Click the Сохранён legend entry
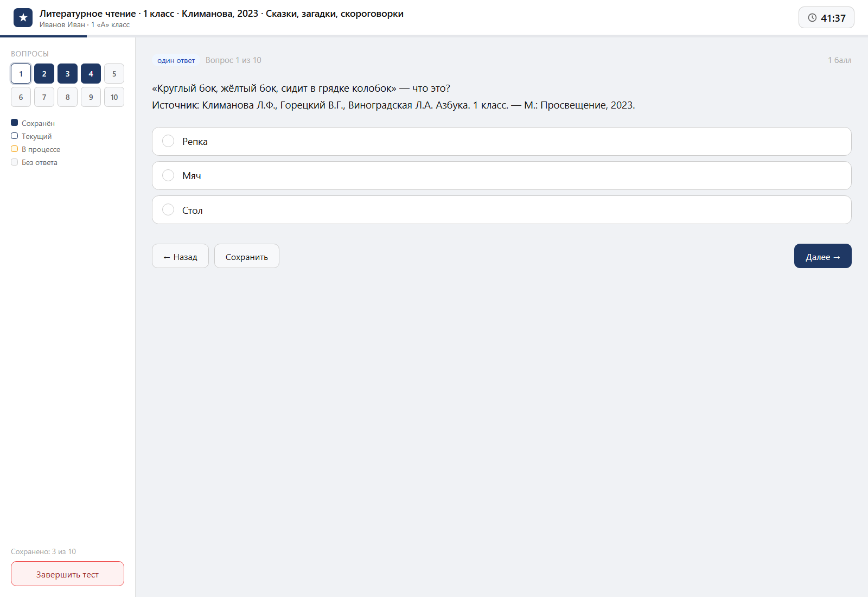The height and width of the screenshot is (597, 868). click(33, 123)
